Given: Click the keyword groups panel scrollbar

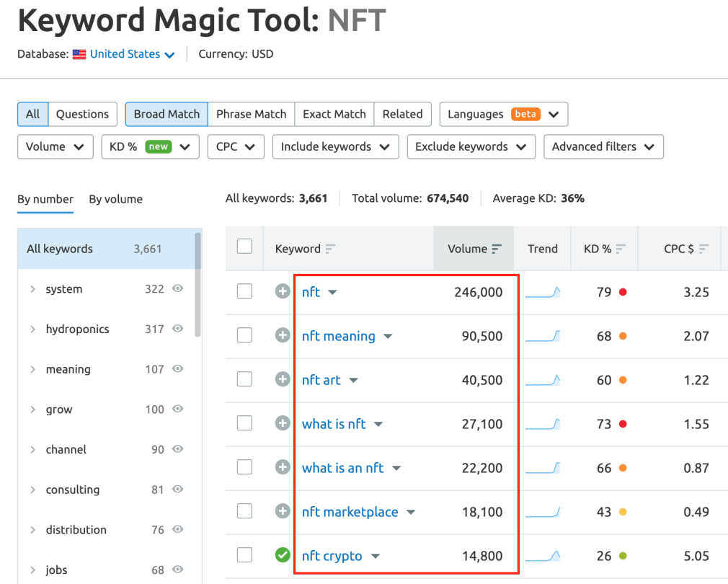Looking at the screenshot, I should coord(198,284).
